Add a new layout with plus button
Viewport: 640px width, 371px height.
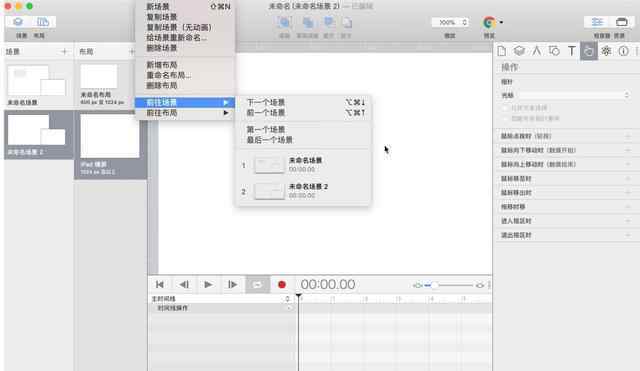[x=131, y=51]
